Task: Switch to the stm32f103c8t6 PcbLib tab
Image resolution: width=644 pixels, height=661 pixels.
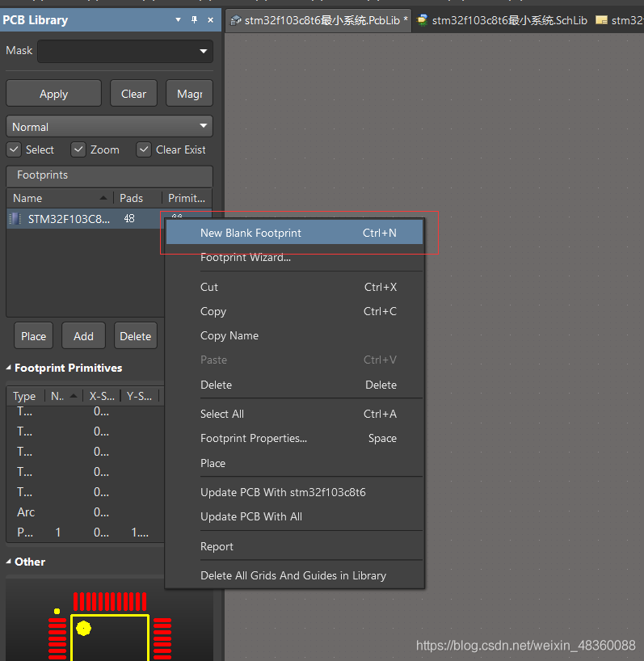Action: point(318,20)
